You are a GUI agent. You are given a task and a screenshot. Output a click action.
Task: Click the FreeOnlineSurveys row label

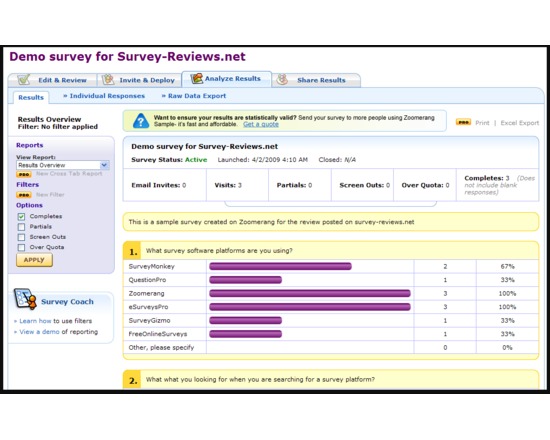click(158, 334)
